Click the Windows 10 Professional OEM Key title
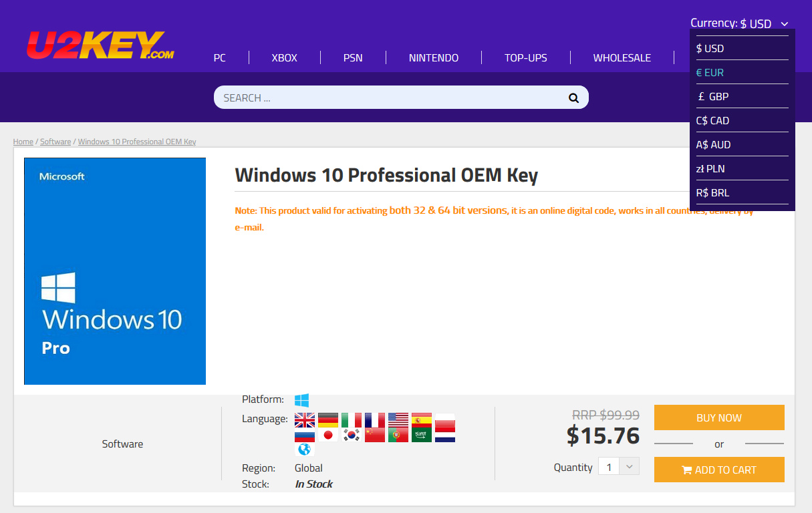 click(386, 175)
